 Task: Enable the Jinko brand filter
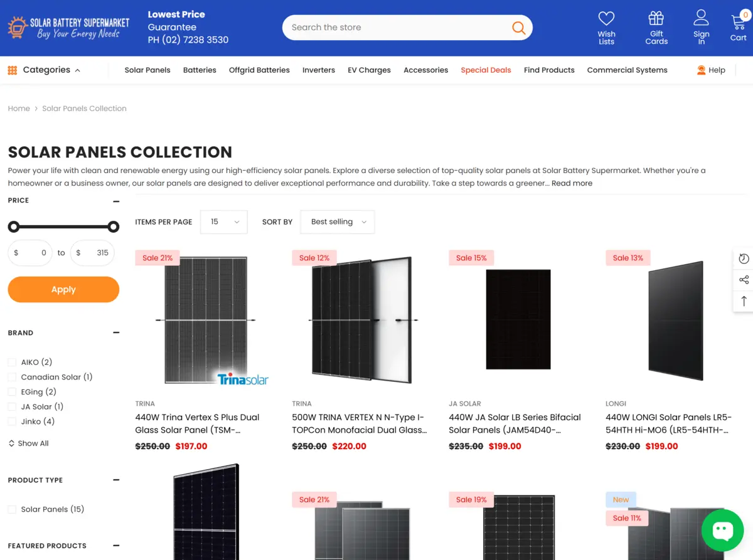coord(12,421)
